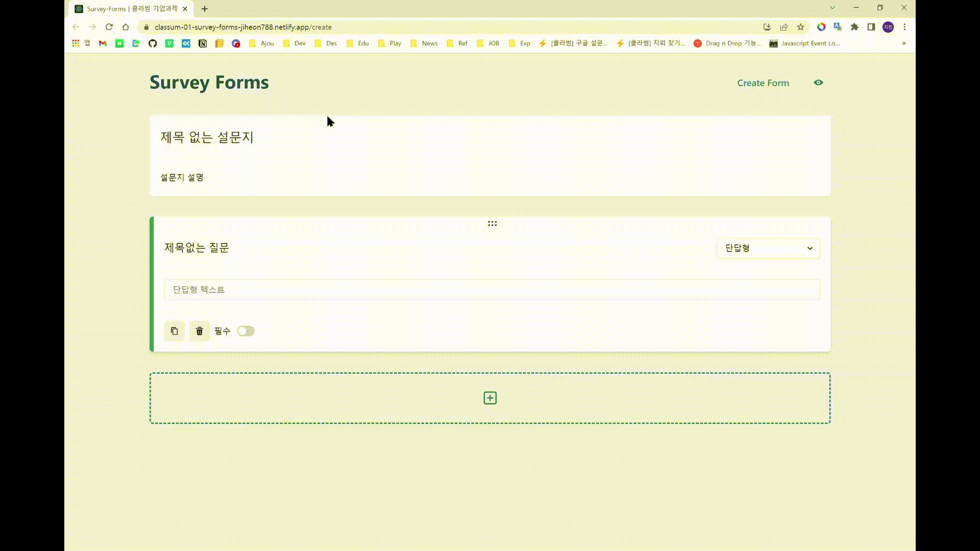Open the Dev bookmarks folder

click(295, 43)
